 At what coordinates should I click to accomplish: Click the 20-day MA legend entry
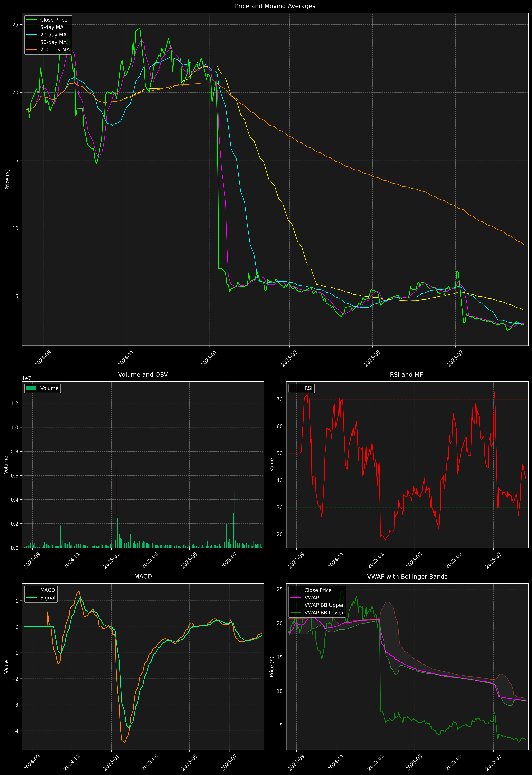(x=53, y=35)
